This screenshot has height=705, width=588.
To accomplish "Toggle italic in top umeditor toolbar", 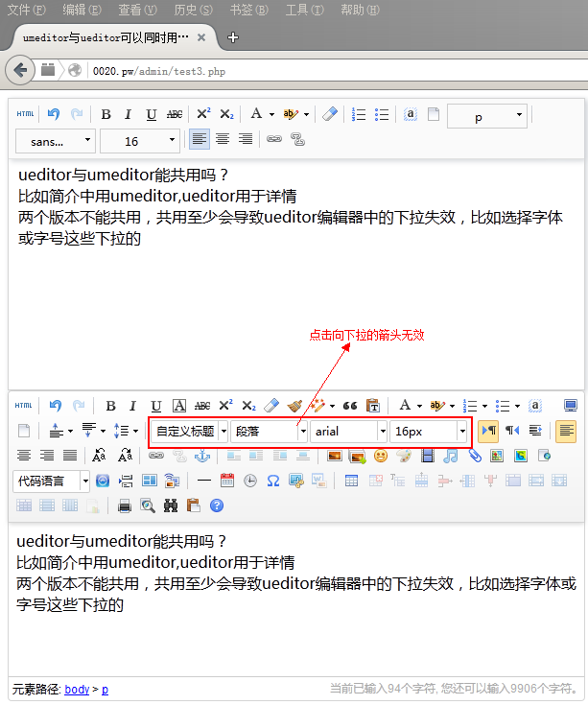I will coord(129,115).
